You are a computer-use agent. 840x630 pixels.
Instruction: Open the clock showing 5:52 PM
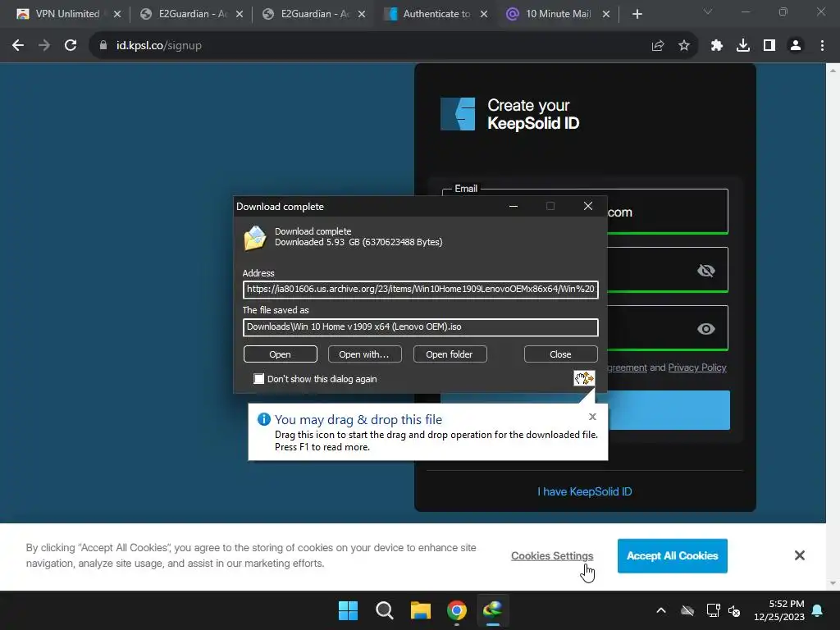[779, 610]
